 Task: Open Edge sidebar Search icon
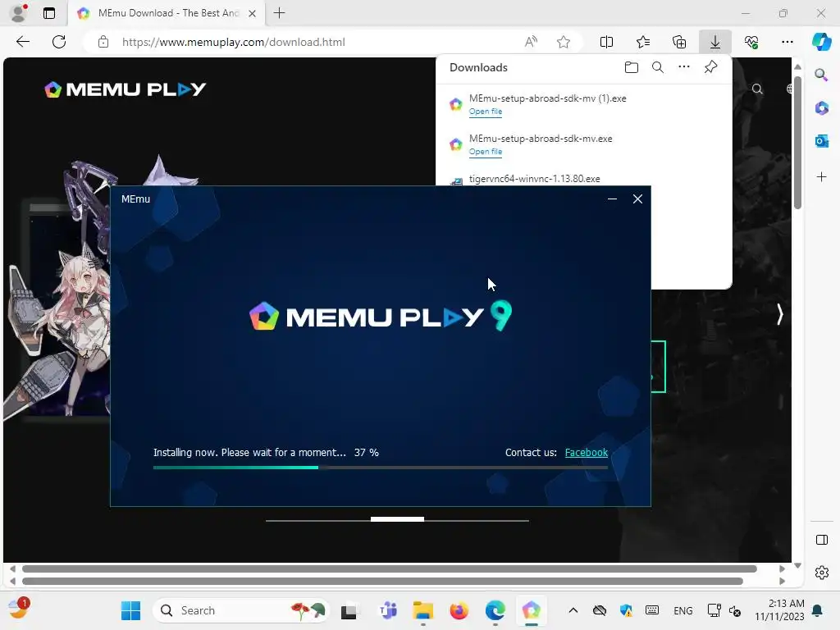(x=821, y=75)
